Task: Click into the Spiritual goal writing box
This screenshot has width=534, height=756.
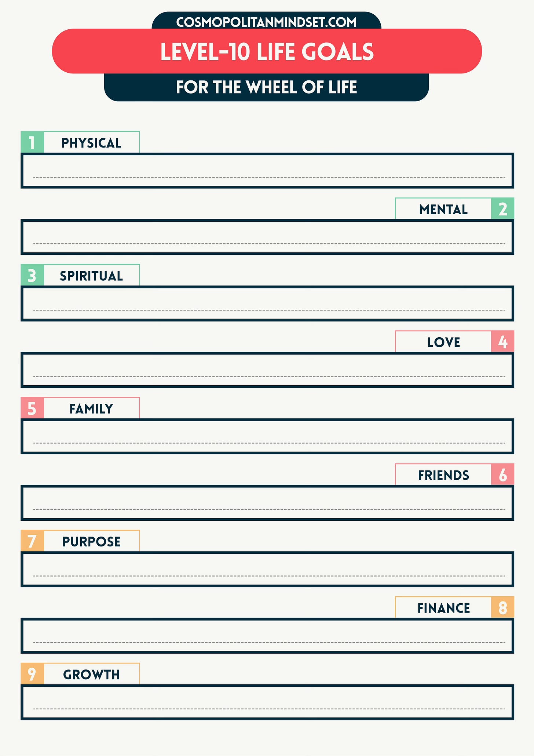Action: tap(267, 304)
